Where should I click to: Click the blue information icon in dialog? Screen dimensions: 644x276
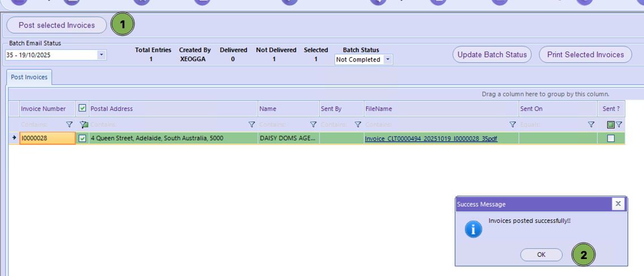click(x=473, y=228)
